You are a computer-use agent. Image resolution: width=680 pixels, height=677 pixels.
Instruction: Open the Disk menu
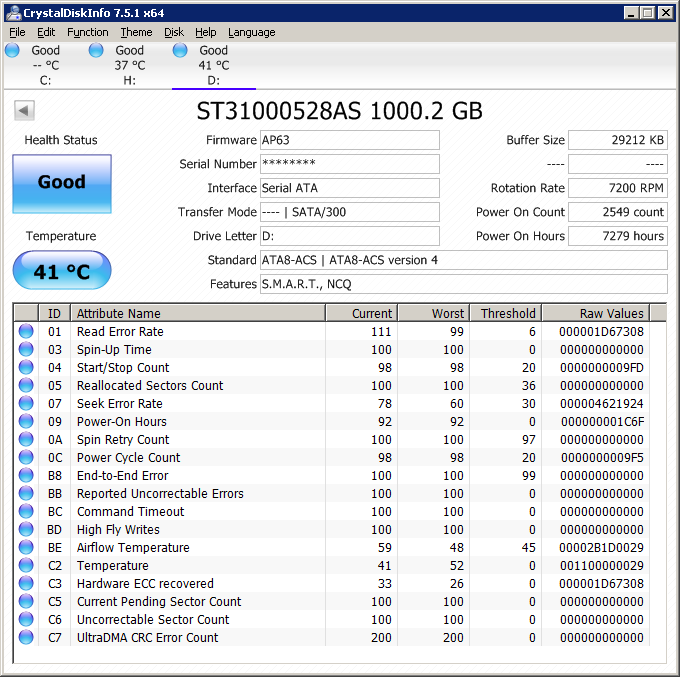[x=173, y=33]
